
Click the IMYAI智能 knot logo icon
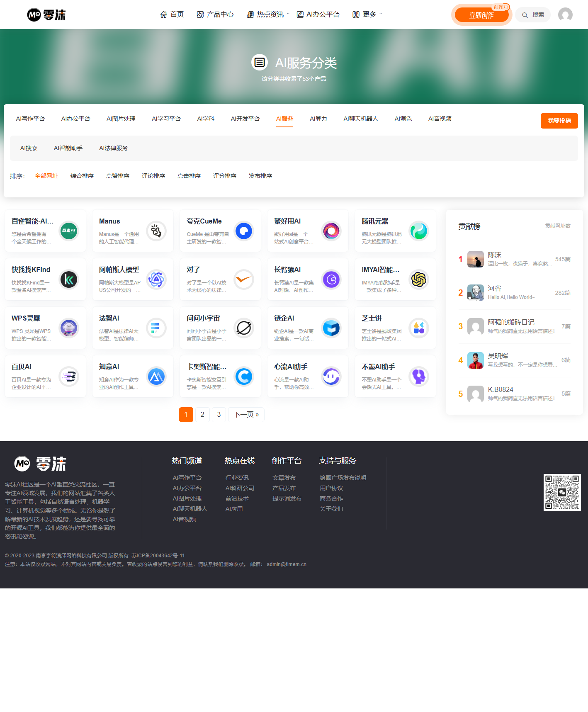pos(419,279)
